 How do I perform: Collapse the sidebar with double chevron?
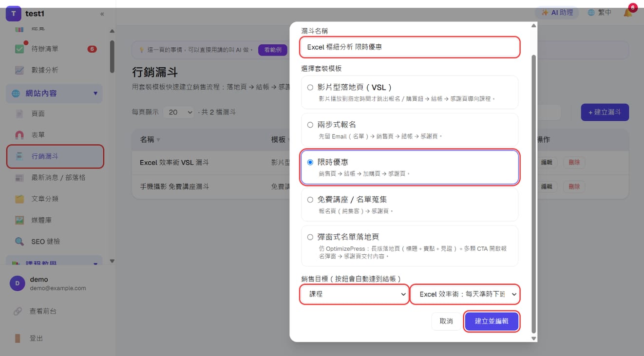click(102, 14)
